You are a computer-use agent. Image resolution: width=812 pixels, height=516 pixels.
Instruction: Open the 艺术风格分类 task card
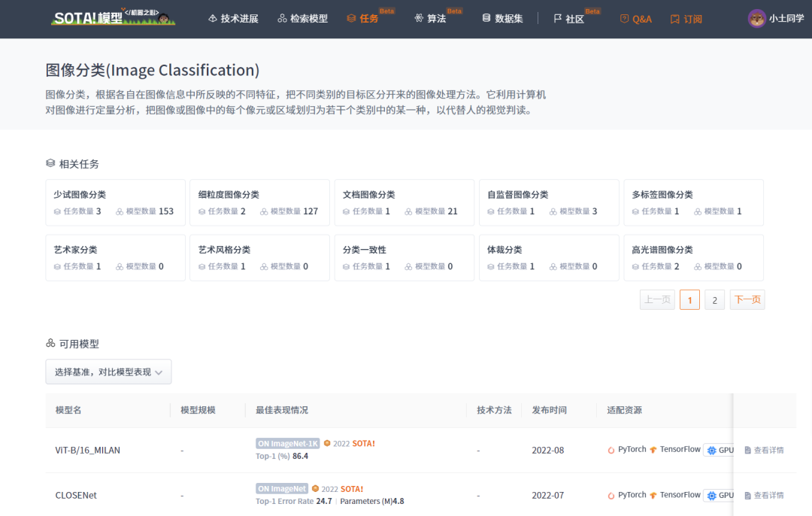click(259, 257)
